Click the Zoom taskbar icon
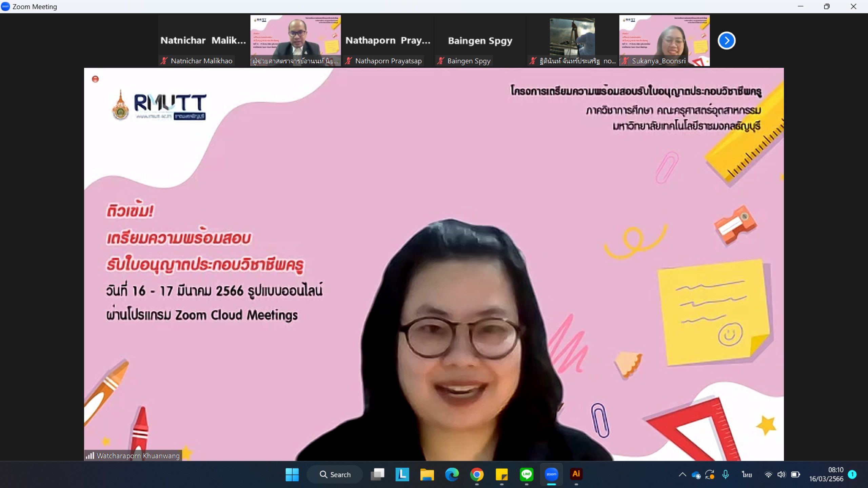The height and width of the screenshot is (488, 868). (551, 474)
